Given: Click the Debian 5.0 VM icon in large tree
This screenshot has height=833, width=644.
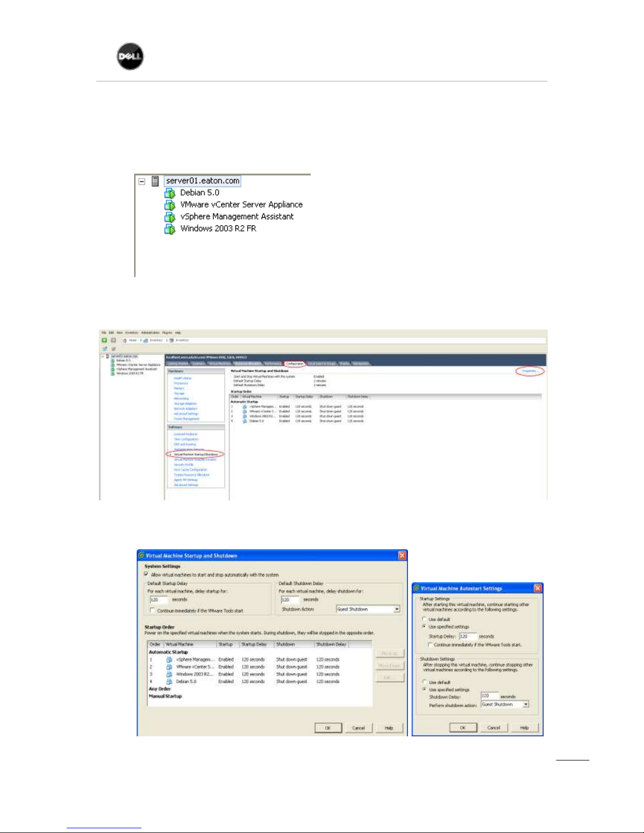Looking at the screenshot, I should pos(170,193).
